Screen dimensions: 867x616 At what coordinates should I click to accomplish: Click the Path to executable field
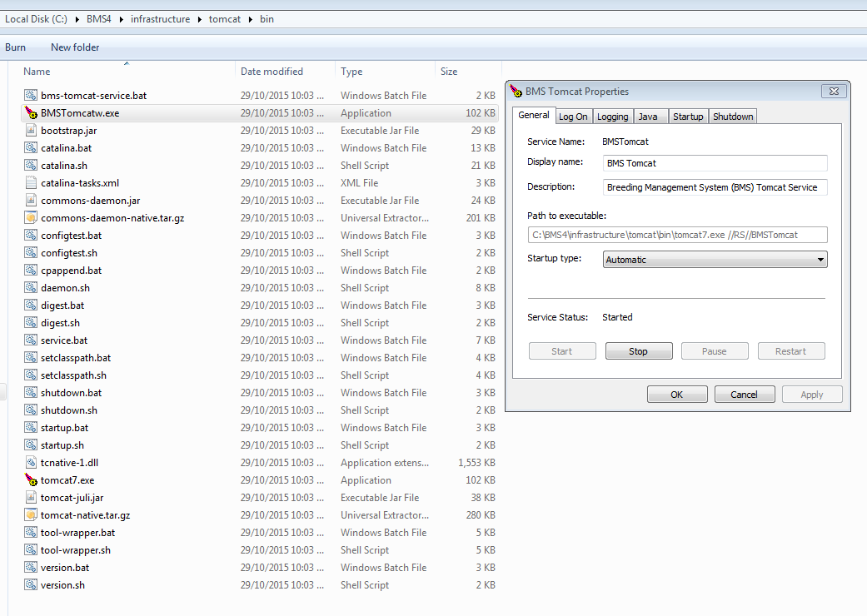coord(677,235)
